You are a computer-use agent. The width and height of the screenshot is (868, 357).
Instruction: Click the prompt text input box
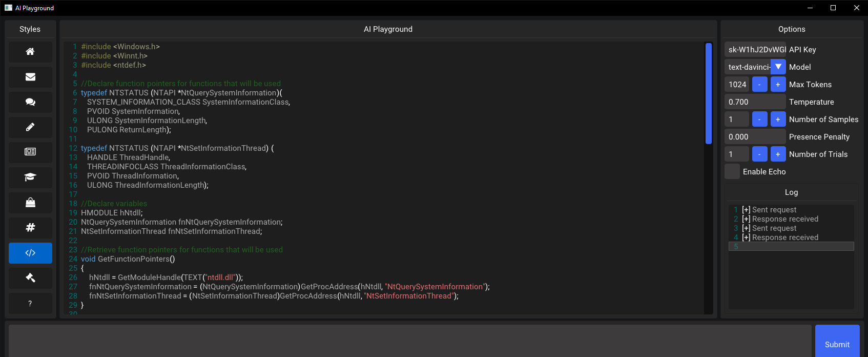410,341
